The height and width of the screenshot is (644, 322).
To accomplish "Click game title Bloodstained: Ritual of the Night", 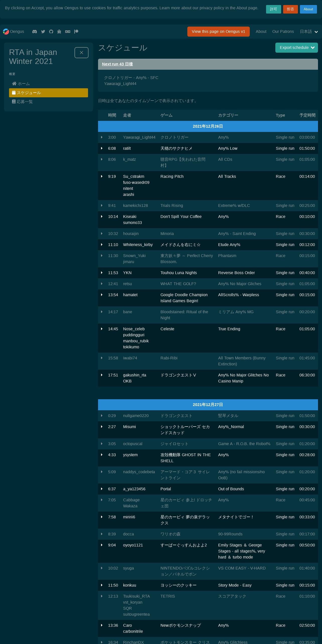I will pyautogui.click(x=184, y=315).
